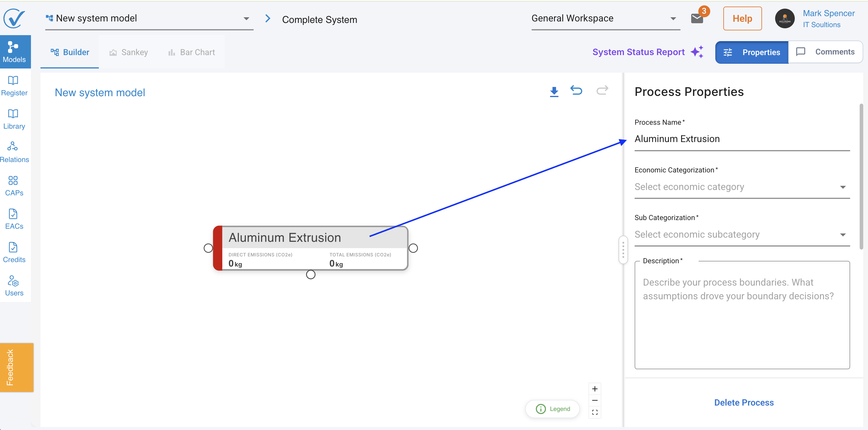Switch to the Sankey tab
This screenshot has width=868, height=430.
[128, 52]
